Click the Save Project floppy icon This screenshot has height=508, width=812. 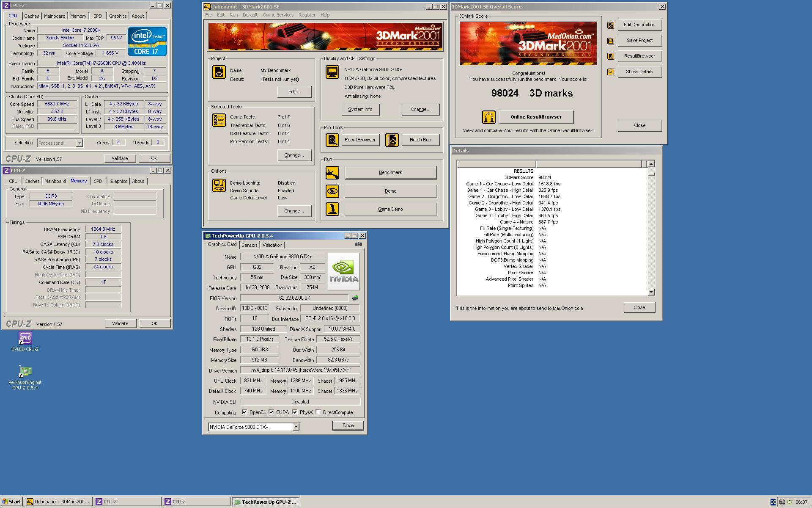pyautogui.click(x=610, y=41)
